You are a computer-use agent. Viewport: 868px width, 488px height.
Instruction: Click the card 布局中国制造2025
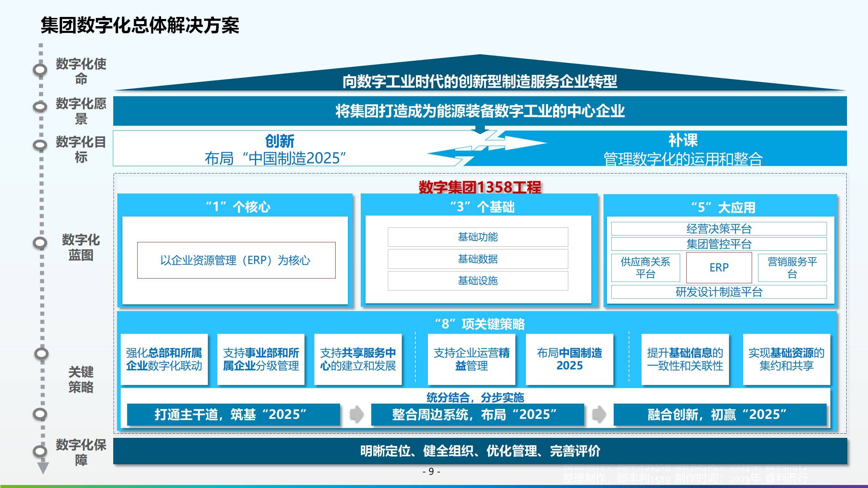(x=570, y=359)
